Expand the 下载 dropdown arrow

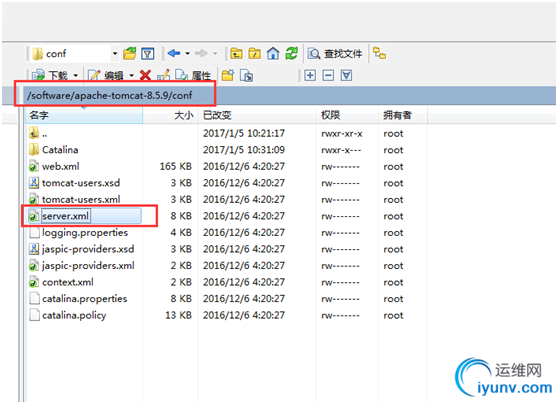(x=75, y=75)
